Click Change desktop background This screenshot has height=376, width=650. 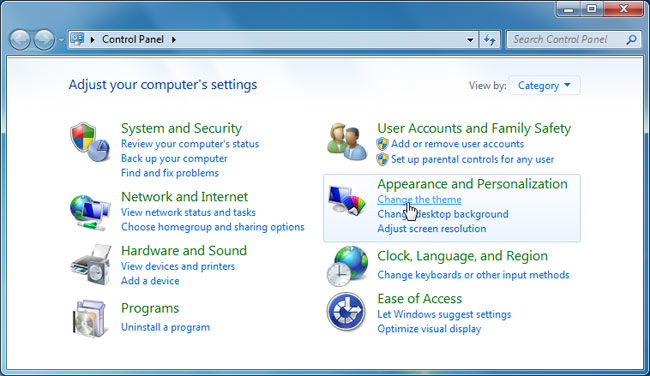point(443,214)
